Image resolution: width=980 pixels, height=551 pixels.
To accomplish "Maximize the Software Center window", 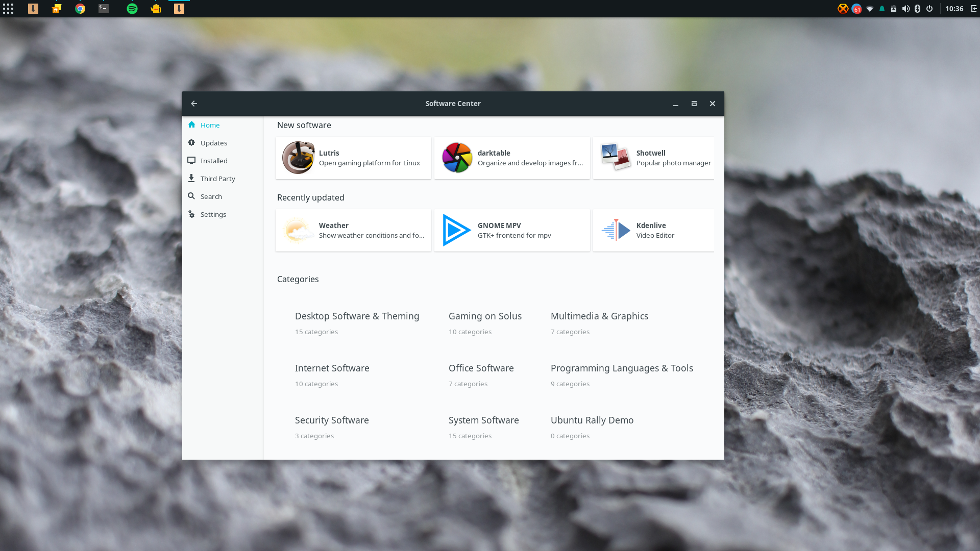I will click(694, 104).
